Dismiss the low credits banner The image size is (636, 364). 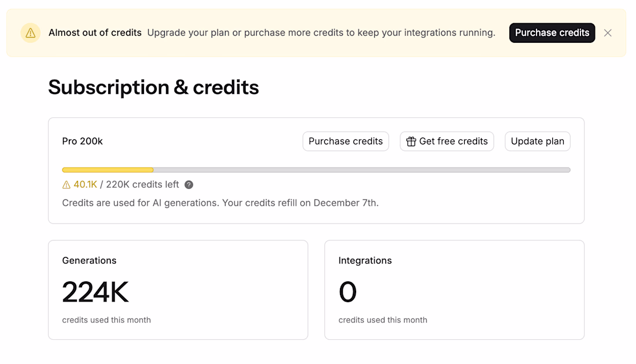pos(608,33)
